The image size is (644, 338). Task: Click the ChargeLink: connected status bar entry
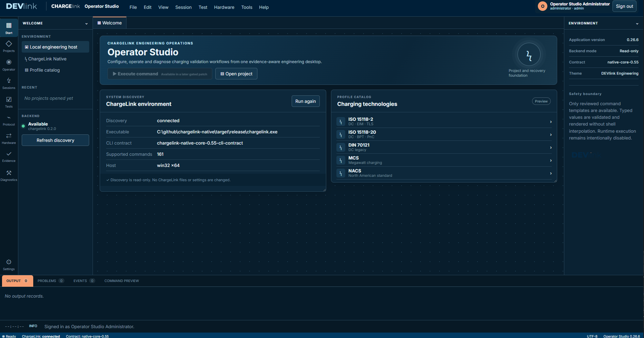pos(41,336)
